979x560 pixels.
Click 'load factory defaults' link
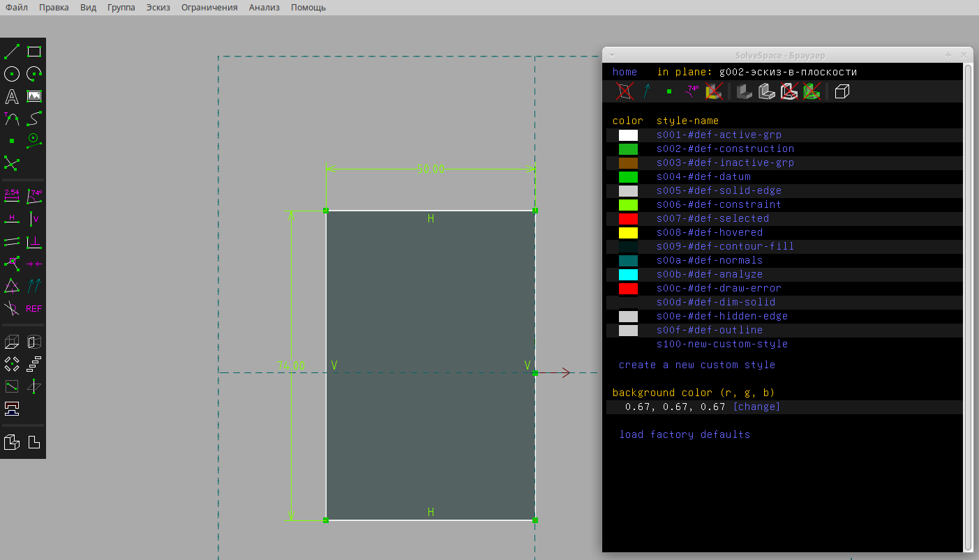tap(685, 434)
